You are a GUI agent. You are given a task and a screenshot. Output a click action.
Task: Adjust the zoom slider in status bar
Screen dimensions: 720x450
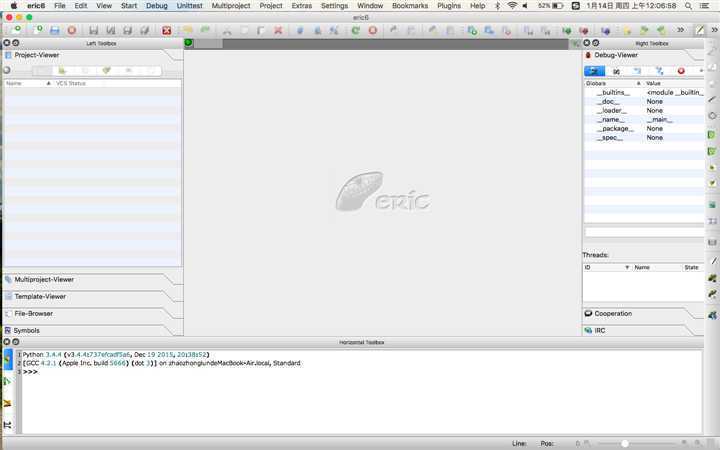(624, 444)
